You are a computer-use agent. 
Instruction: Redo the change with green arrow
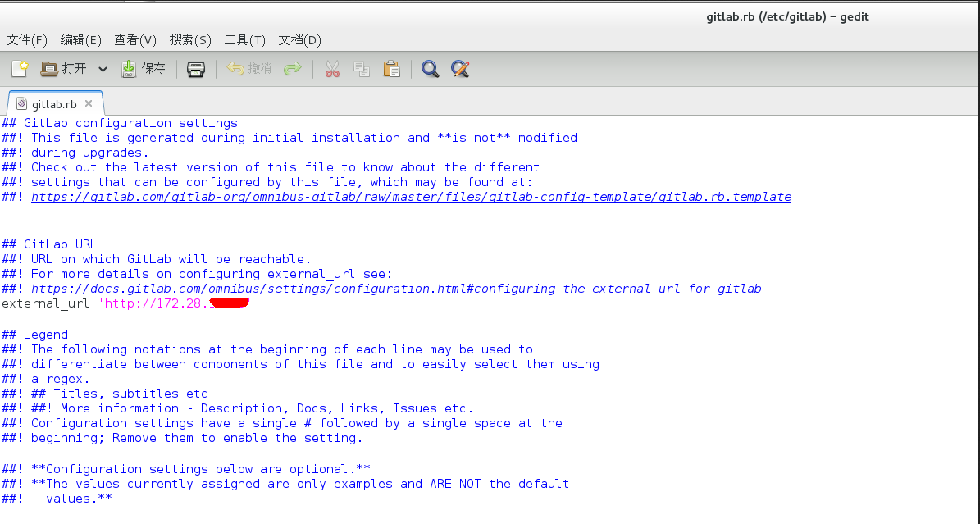pos(293,69)
